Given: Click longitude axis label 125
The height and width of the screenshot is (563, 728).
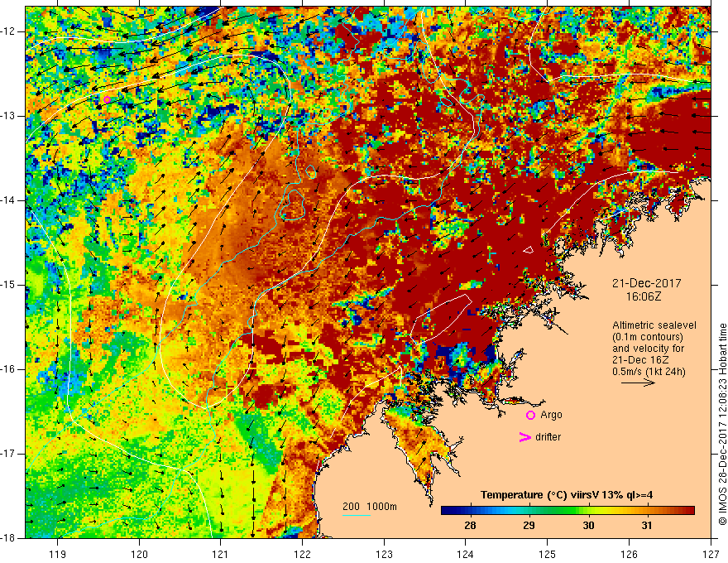Looking at the screenshot, I should tap(548, 554).
